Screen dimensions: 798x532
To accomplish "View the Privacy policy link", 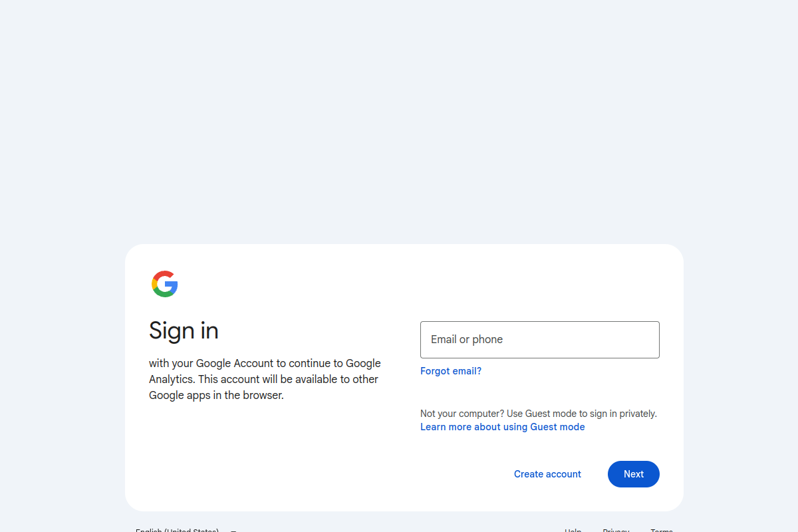I will point(616,530).
